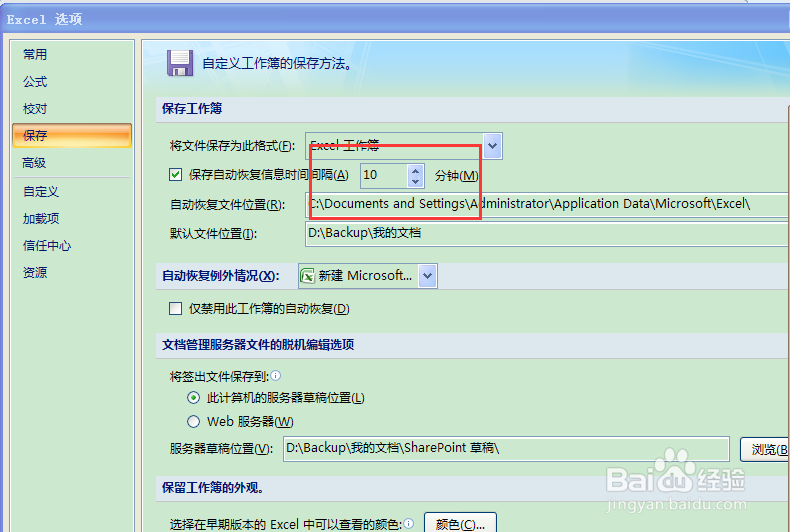
Task: Toggle 保存自动恢复信息时间间隔 checkbox
Action: point(175,175)
